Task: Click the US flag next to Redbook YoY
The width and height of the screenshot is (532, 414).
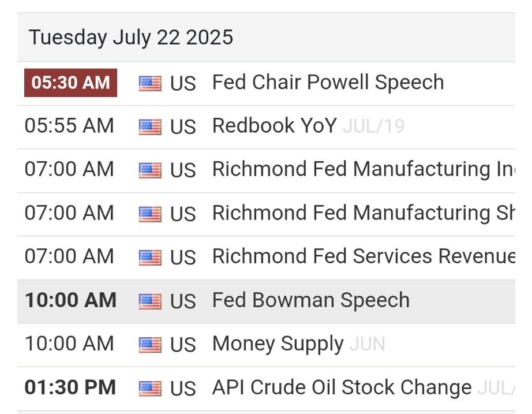Action: click(150, 127)
